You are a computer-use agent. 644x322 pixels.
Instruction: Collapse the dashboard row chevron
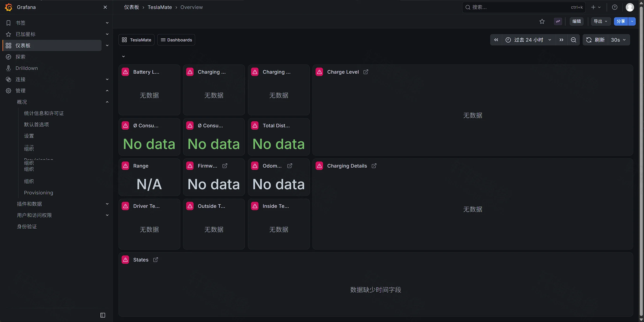(123, 56)
